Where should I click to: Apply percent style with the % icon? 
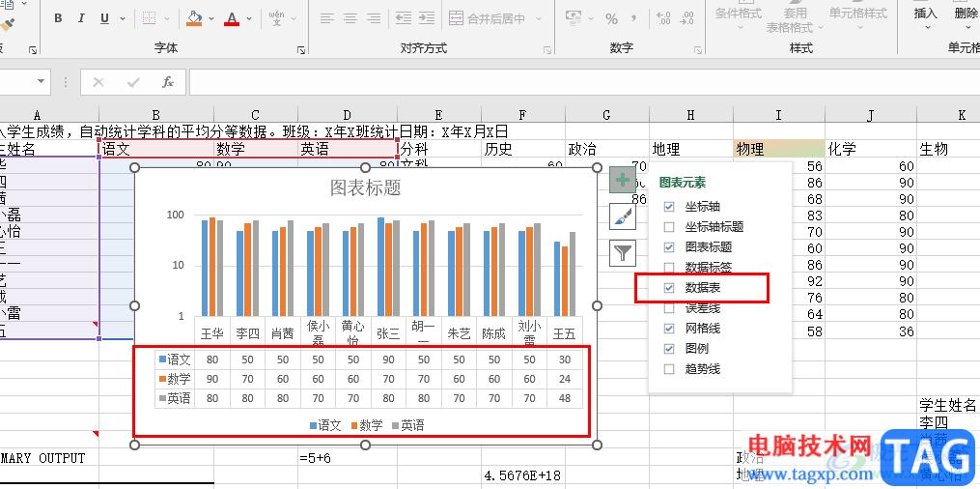(x=612, y=18)
